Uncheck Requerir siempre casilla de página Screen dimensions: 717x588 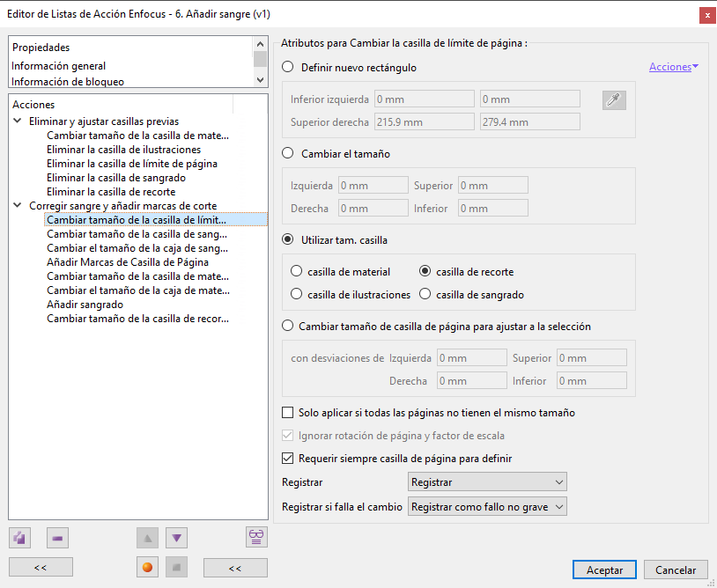tap(288, 459)
